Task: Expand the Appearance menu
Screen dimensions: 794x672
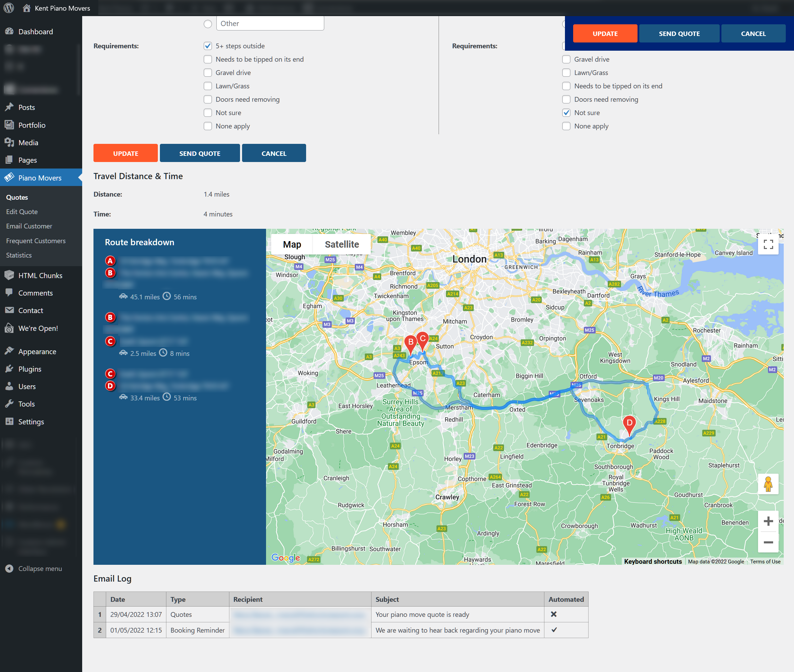Action: pos(37,351)
